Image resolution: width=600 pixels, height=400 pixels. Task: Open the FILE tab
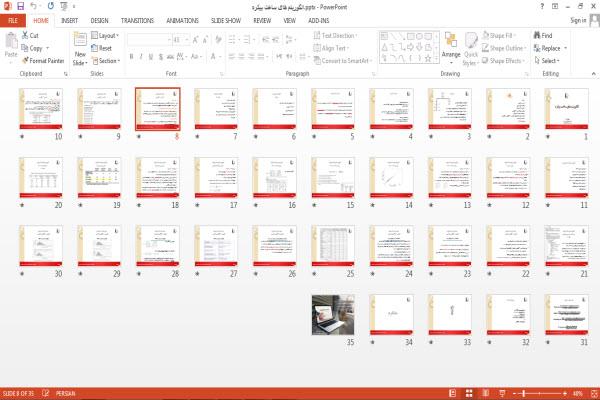(x=13, y=20)
